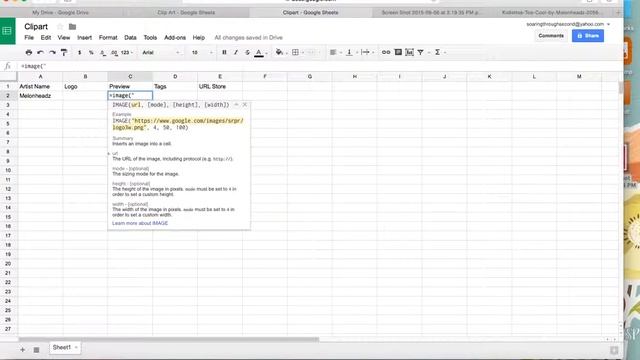Viewport: 640px width, 360px height.
Task: Open the horizontal align dropdown
Action: [x=335, y=52]
